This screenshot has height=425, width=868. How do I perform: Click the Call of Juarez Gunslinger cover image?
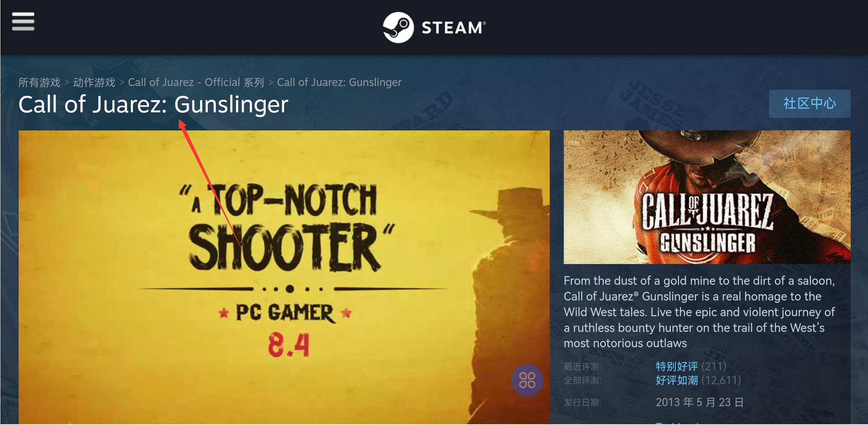point(707,197)
